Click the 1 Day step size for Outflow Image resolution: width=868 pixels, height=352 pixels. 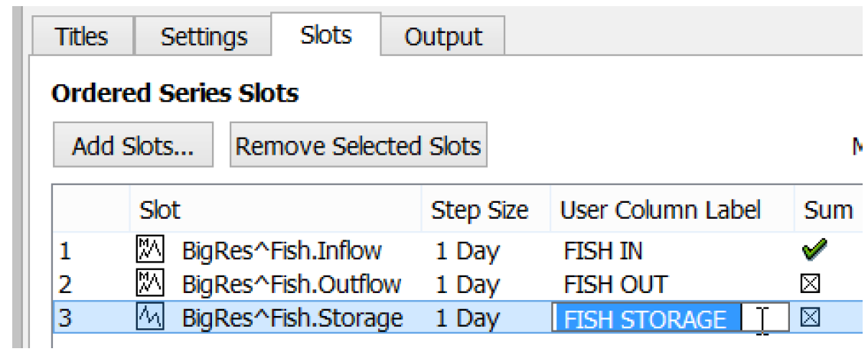pos(467,284)
